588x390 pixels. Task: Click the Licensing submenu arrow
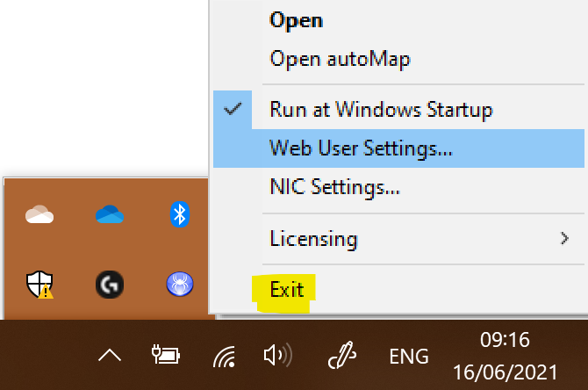point(564,238)
